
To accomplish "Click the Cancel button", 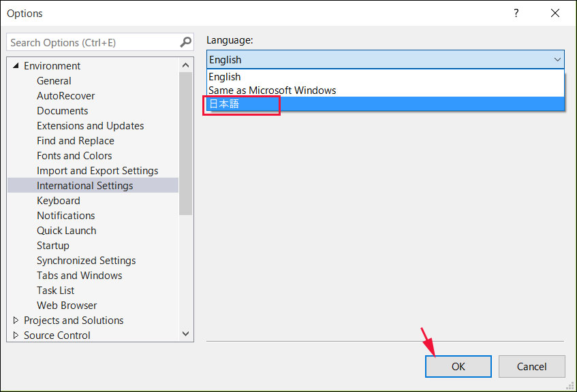I will coord(532,367).
